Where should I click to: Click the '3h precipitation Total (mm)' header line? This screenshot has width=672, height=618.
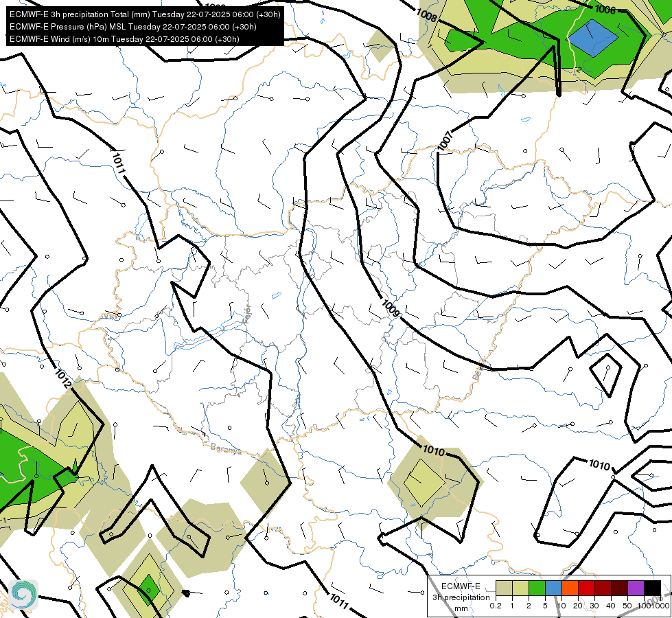coord(145,14)
